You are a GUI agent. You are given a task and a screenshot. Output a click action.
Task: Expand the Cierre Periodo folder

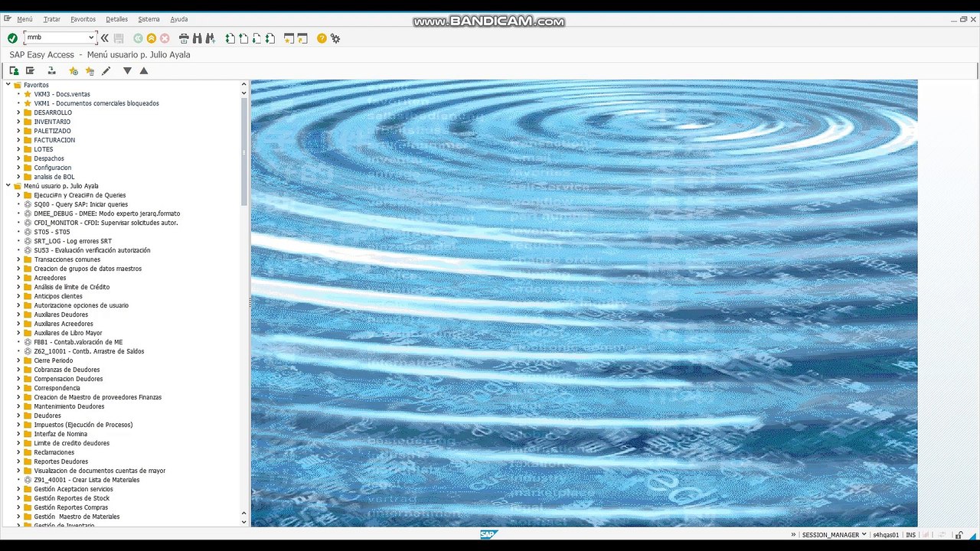pos(18,360)
